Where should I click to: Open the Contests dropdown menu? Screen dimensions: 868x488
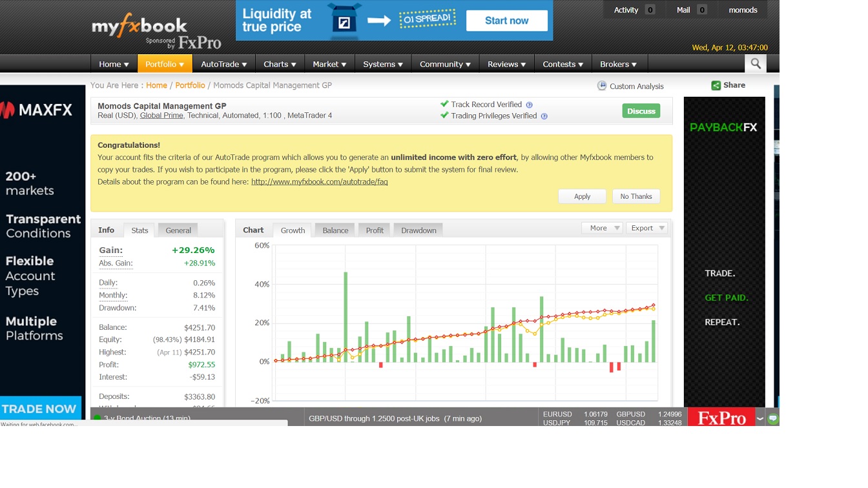point(563,64)
